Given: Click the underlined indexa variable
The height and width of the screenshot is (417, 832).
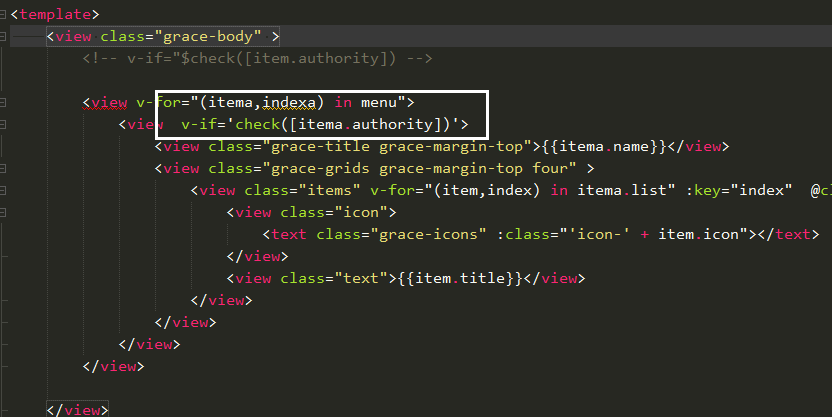Looking at the screenshot, I should coord(289,102).
